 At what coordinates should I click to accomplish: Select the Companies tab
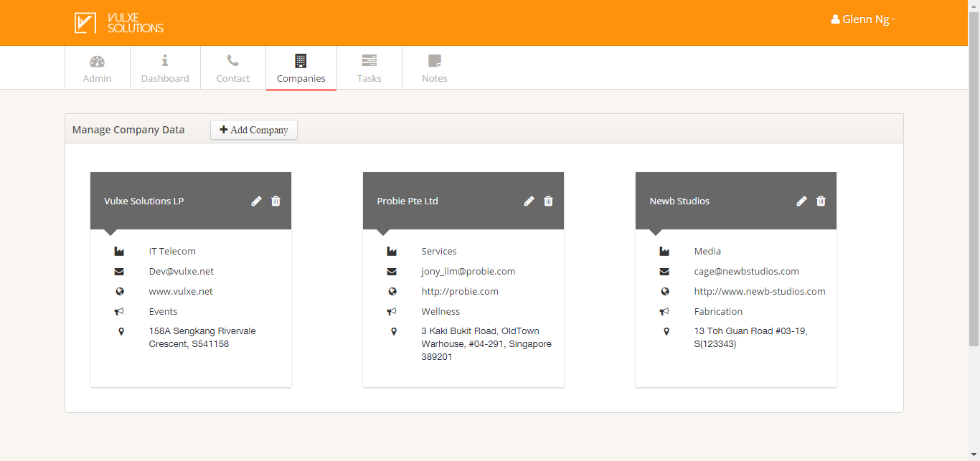coord(301,69)
